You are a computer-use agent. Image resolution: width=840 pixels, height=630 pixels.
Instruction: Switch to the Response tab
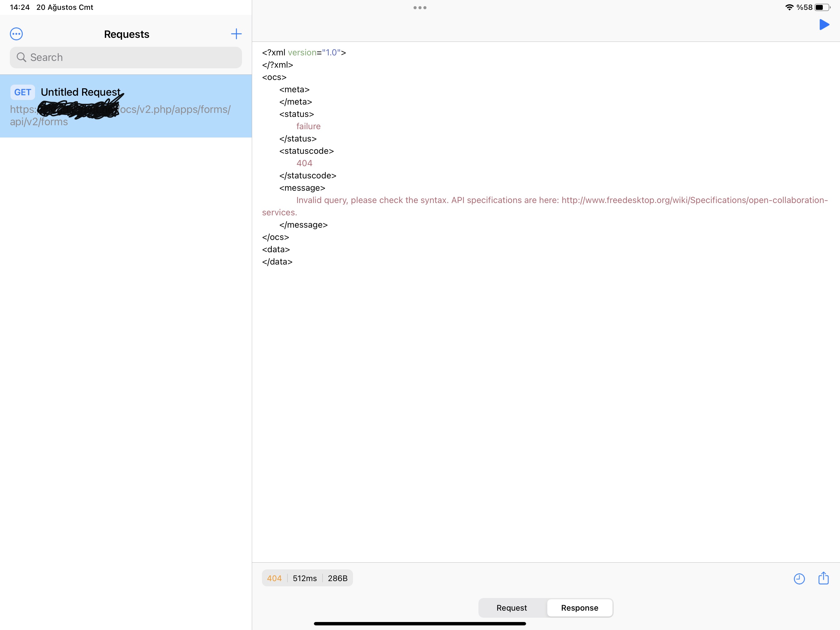[x=580, y=608]
